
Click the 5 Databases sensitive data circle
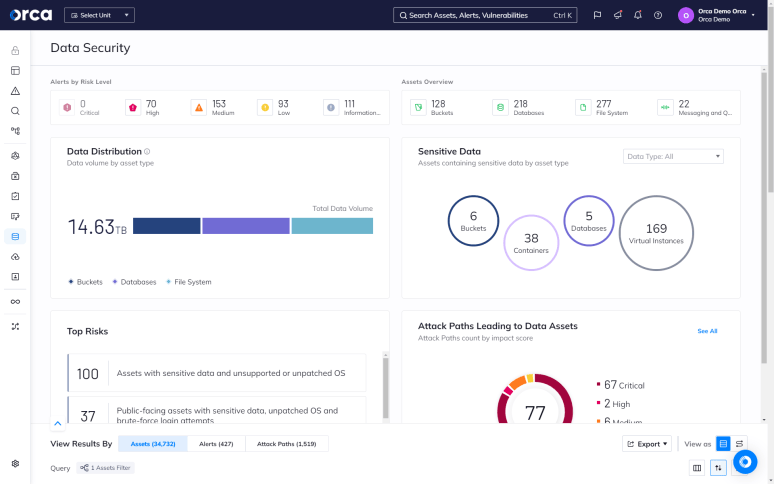click(589, 221)
